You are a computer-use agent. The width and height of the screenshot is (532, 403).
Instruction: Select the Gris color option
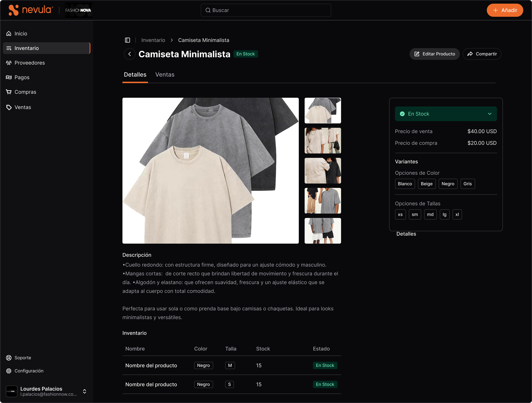pyautogui.click(x=467, y=184)
